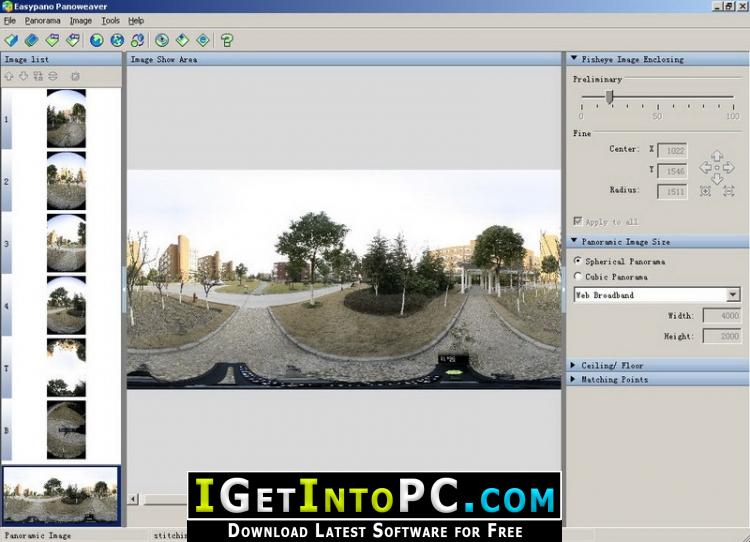750x542 pixels.
Task: Select the Cubic Panorama radio button
Action: click(578, 277)
